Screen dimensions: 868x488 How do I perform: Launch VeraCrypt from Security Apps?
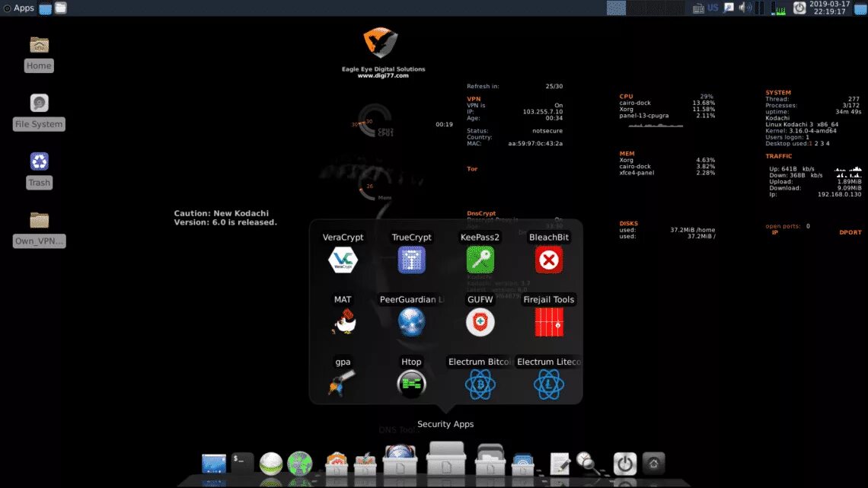point(343,260)
